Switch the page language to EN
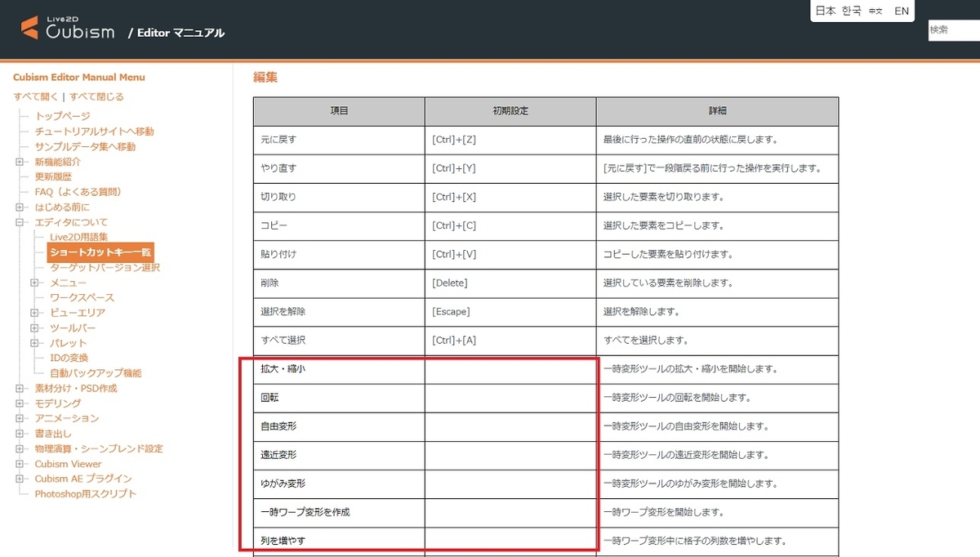Viewport: 980px width, 557px height. point(902,11)
